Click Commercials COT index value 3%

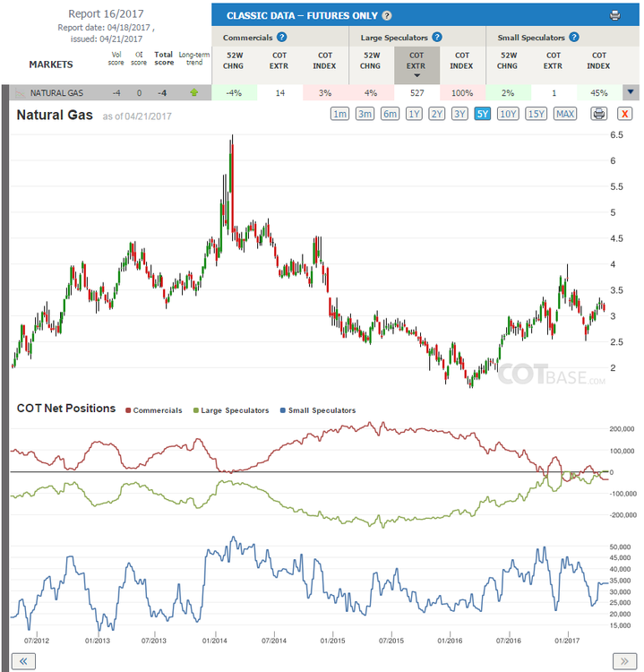pos(325,93)
